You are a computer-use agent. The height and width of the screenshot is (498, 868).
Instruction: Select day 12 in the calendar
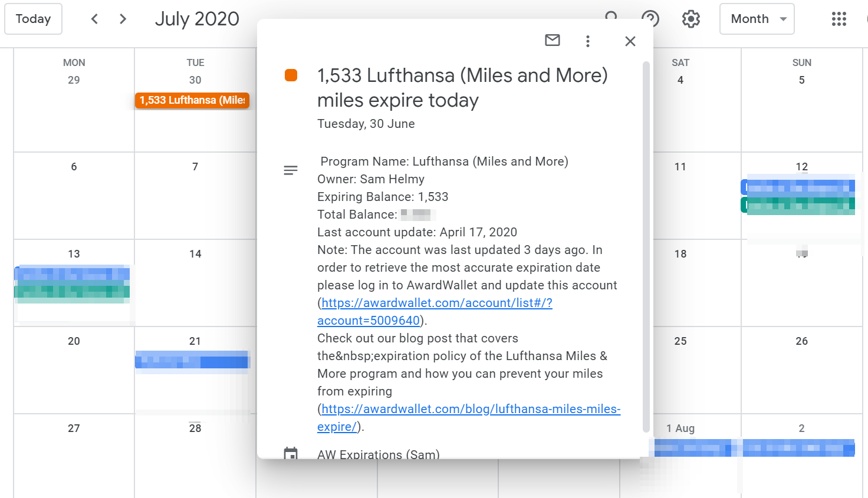click(x=802, y=167)
